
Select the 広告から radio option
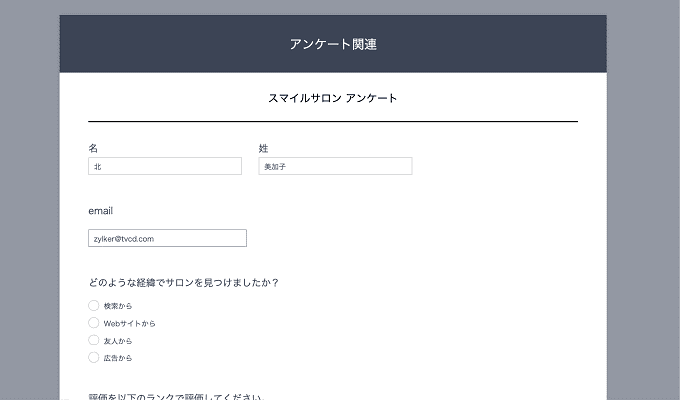pos(94,357)
